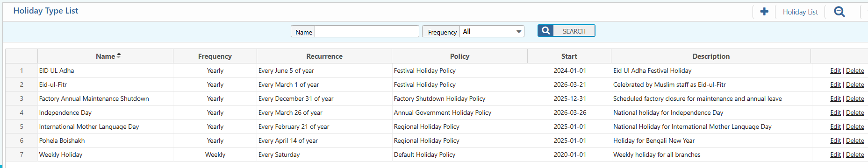This screenshot has height=168, width=868.
Task: Delete the Pohela Boishakh row
Action: pyautogui.click(x=855, y=140)
